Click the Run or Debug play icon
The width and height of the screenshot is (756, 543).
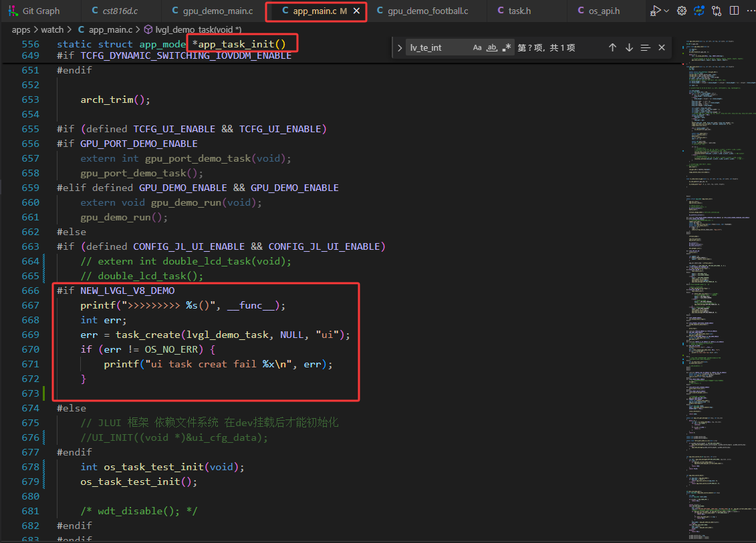coord(655,11)
